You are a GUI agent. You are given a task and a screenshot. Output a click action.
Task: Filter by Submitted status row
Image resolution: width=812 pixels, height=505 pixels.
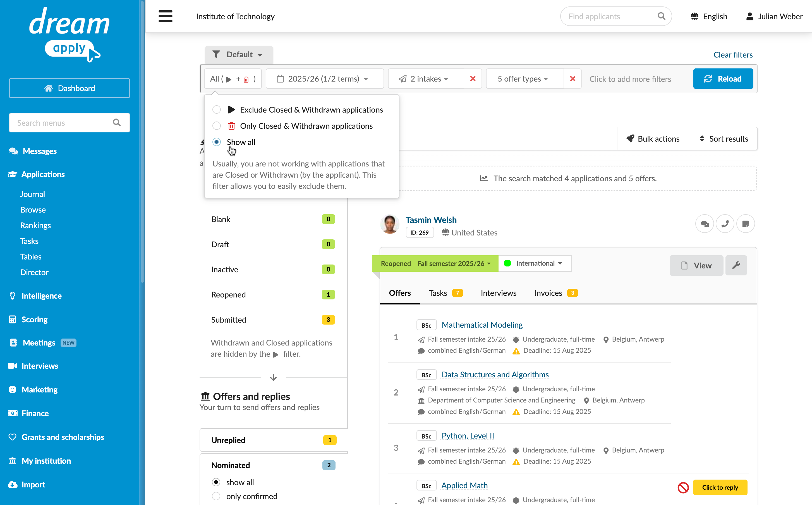point(273,320)
